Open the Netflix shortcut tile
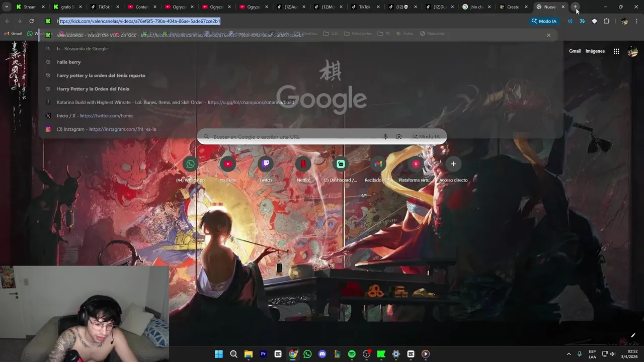This screenshot has height=362, width=644. (303, 169)
